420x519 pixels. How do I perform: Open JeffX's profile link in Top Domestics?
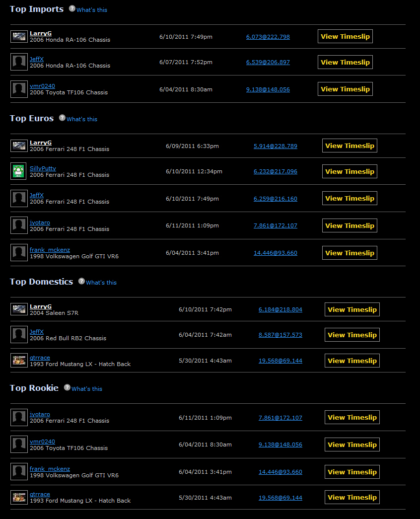[37, 332]
